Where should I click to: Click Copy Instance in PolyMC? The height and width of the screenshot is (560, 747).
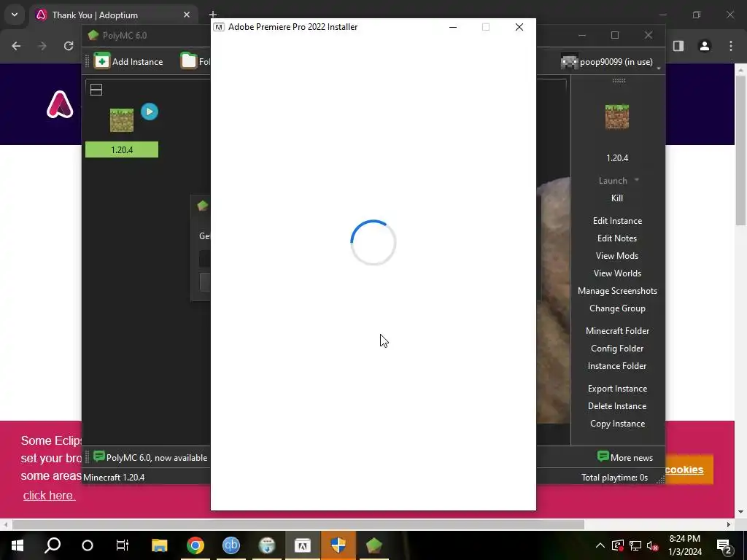click(x=617, y=424)
